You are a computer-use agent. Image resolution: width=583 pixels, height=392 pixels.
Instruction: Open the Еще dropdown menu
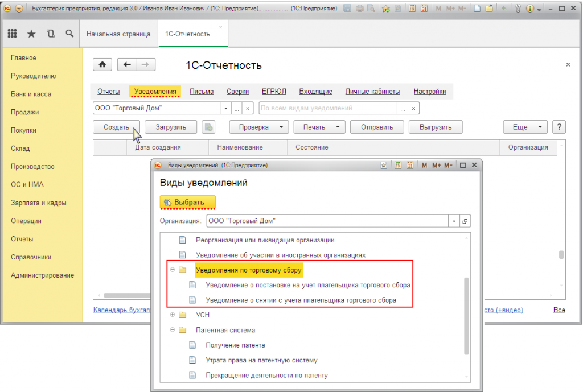pyautogui.click(x=525, y=127)
